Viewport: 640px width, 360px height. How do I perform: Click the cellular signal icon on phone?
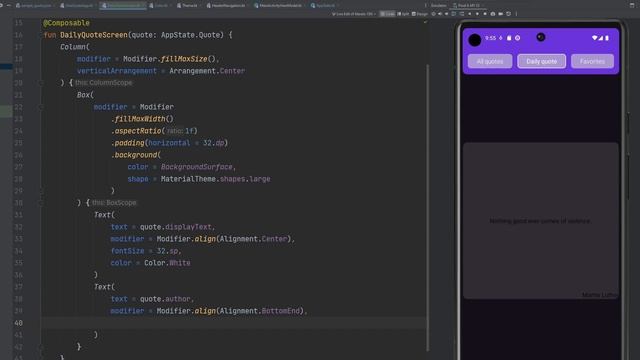coord(601,38)
